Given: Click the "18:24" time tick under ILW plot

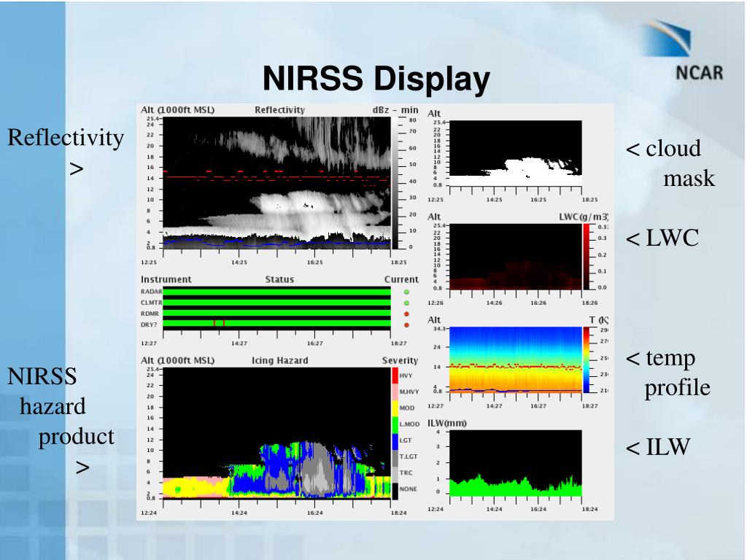Looking at the screenshot, I should pos(589,509).
